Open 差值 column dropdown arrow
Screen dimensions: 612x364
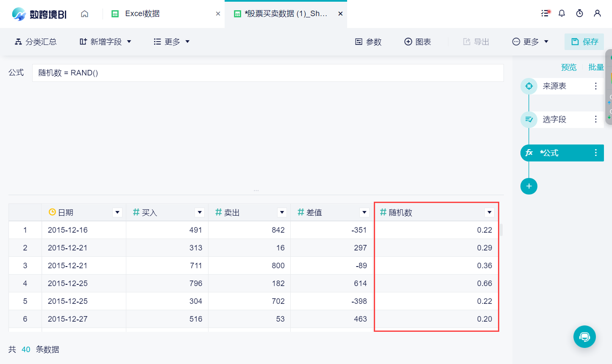point(364,212)
